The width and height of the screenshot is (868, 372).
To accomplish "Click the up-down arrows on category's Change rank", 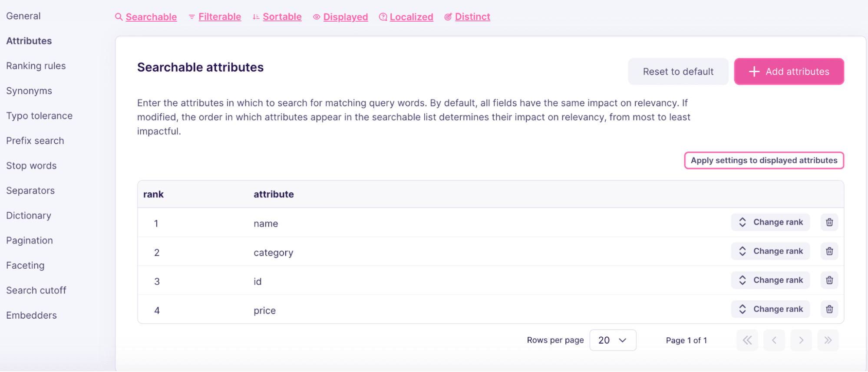I will point(743,251).
